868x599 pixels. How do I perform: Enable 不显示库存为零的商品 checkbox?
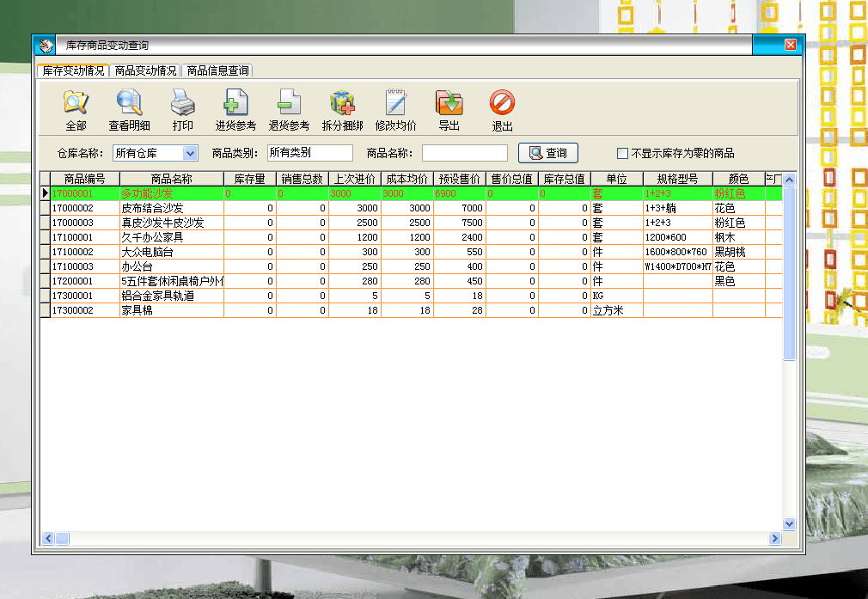pyautogui.click(x=622, y=153)
